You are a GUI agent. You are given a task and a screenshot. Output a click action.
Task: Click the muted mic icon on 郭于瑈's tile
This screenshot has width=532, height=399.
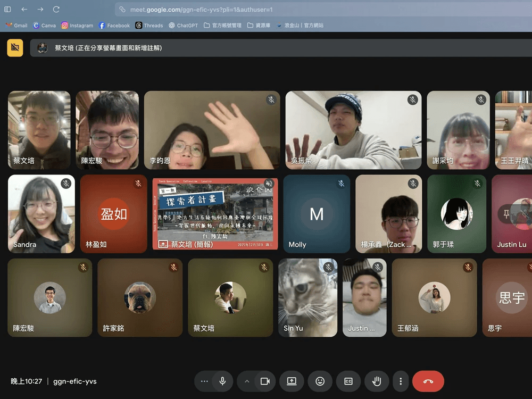(477, 184)
